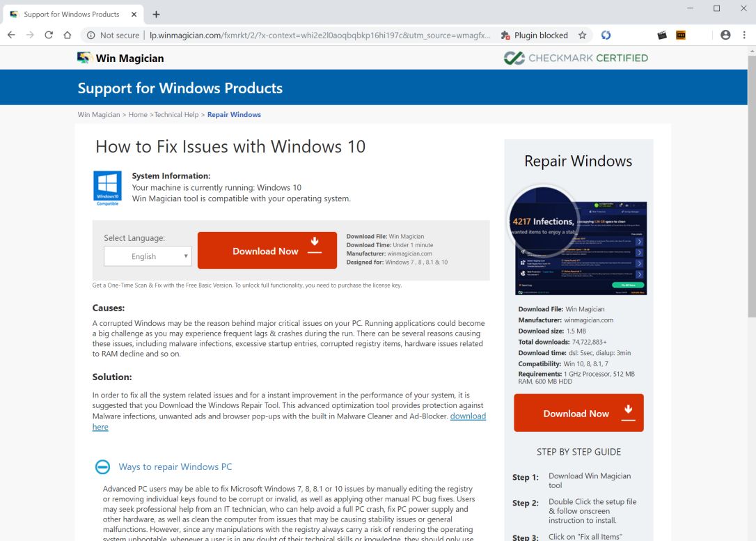Click the Repair Windows sidebar heading
Screen dimensions: 756x541
click(578, 161)
